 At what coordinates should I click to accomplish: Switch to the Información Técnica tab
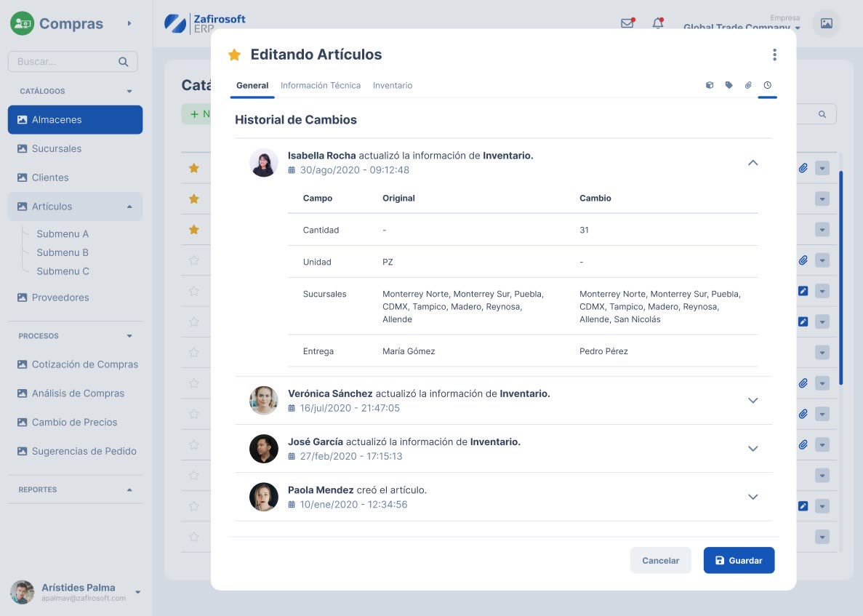tap(321, 85)
